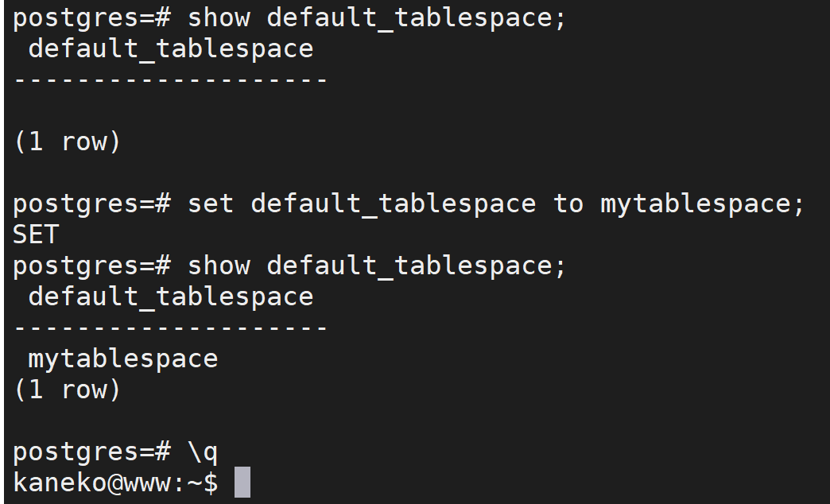Click the first (1 row) result count
Image resolution: width=830 pixels, height=504 pixels.
click(x=68, y=142)
